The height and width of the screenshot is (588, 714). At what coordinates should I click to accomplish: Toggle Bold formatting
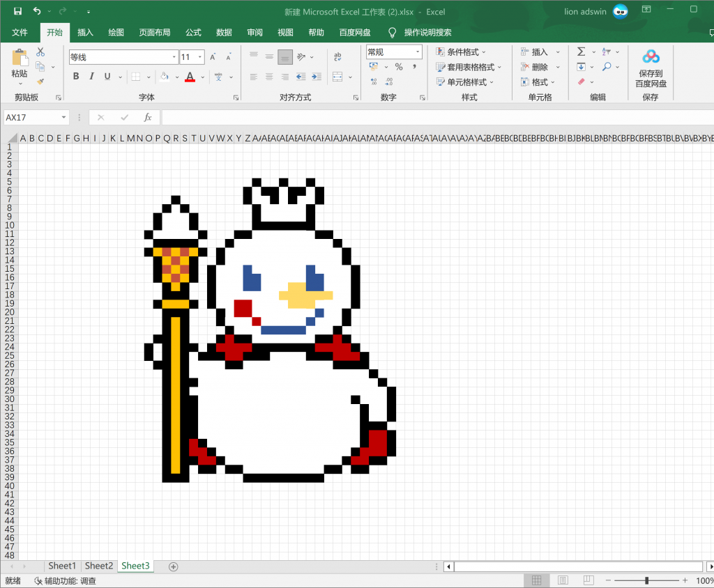pos(76,77)
